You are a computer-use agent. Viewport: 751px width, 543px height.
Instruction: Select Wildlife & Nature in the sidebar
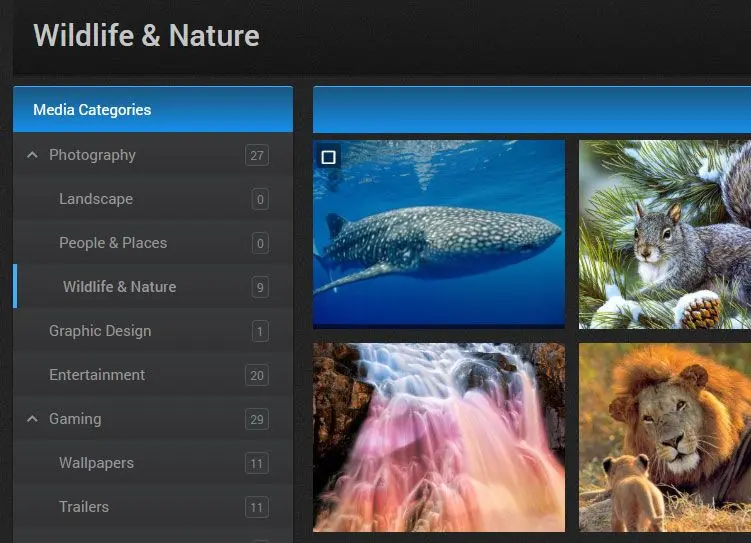119,287
